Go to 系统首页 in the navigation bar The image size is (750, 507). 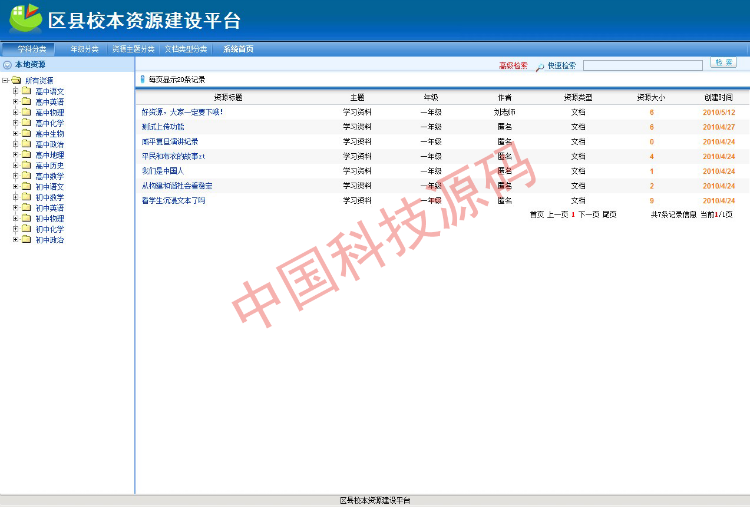[x=238, y=49]
